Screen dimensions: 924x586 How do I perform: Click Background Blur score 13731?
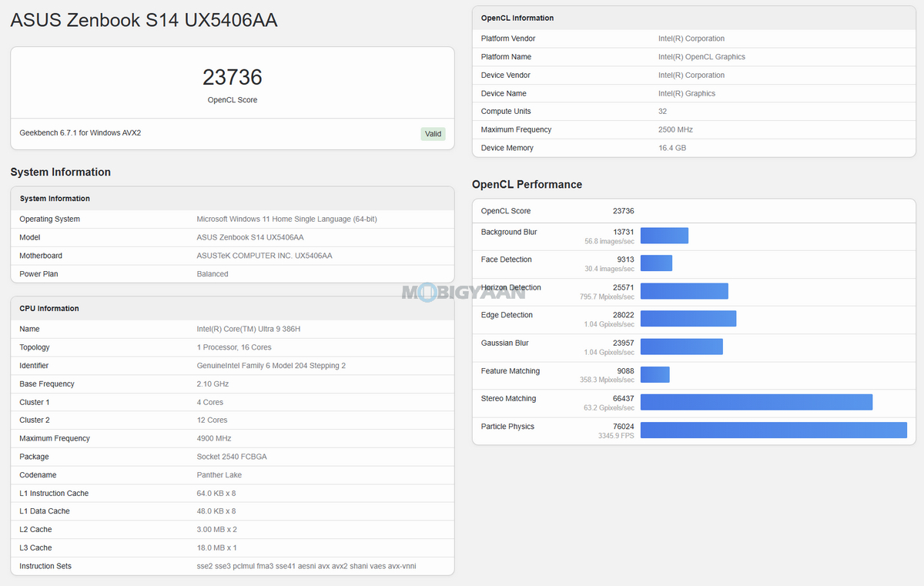coord(624,232)
